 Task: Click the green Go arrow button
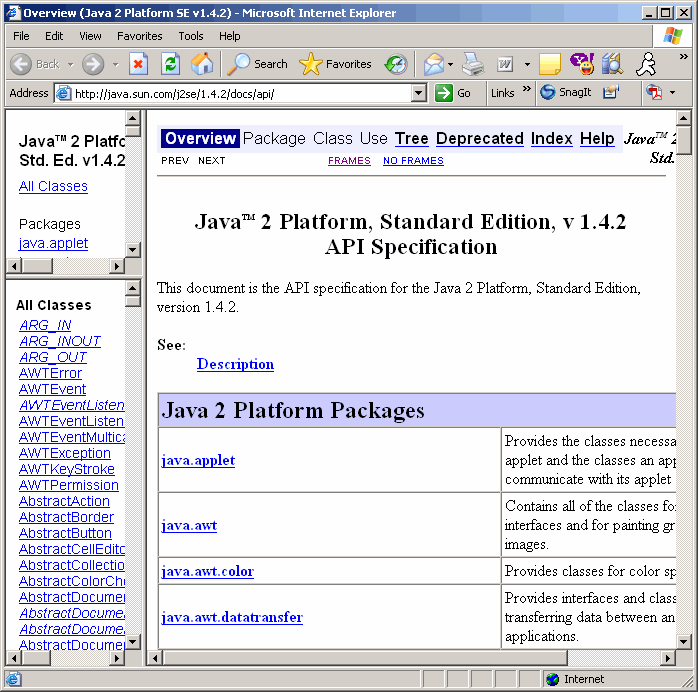[453, 93]
